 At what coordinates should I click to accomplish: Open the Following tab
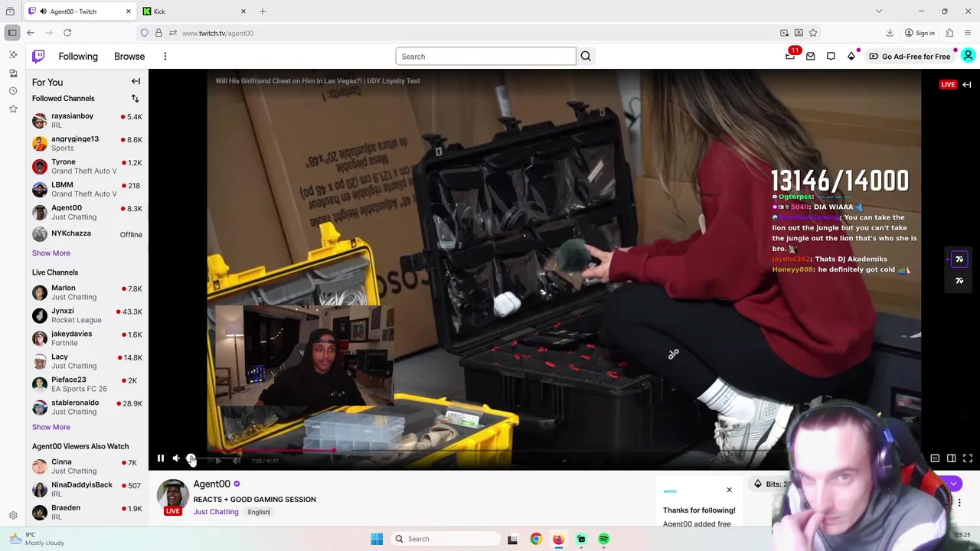click(78, 56)
